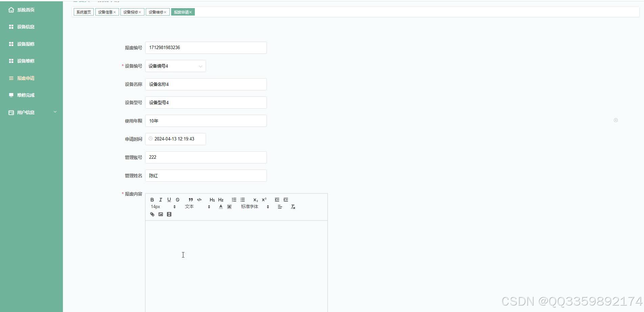Click the 管理姓名 input field
Viewport: 644px width, 312px height.
206,176
